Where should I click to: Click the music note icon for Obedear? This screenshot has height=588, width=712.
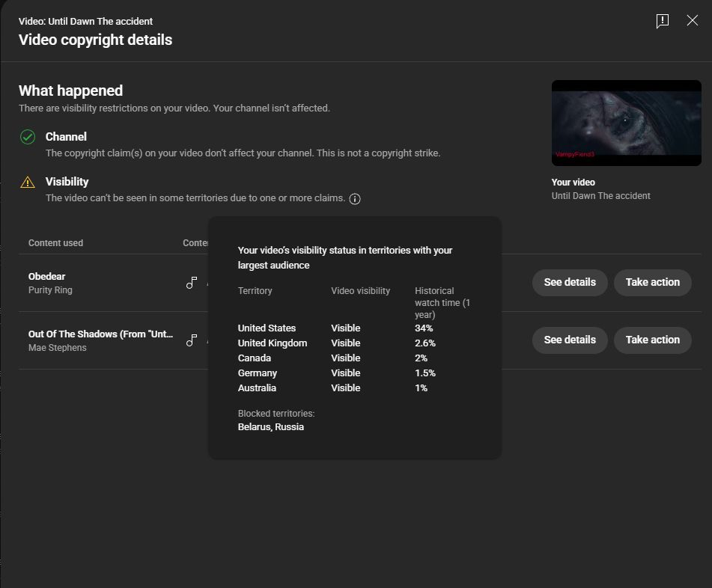click(192, 283)
